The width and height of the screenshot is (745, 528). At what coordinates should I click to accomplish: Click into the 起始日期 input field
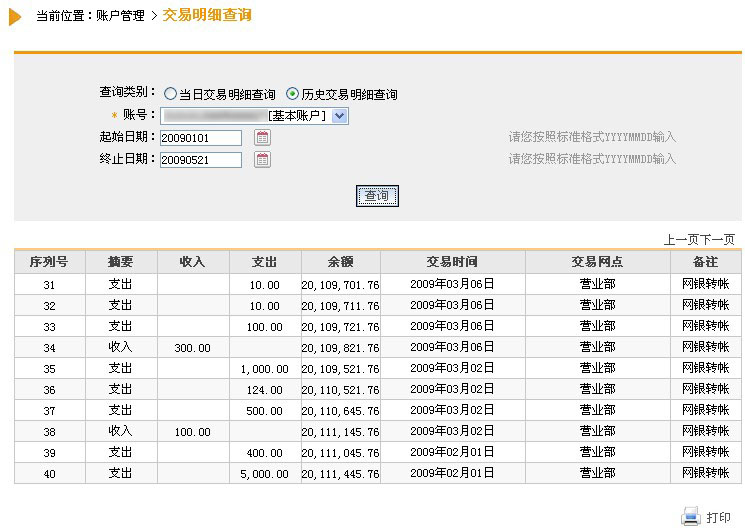coord(200,138)
